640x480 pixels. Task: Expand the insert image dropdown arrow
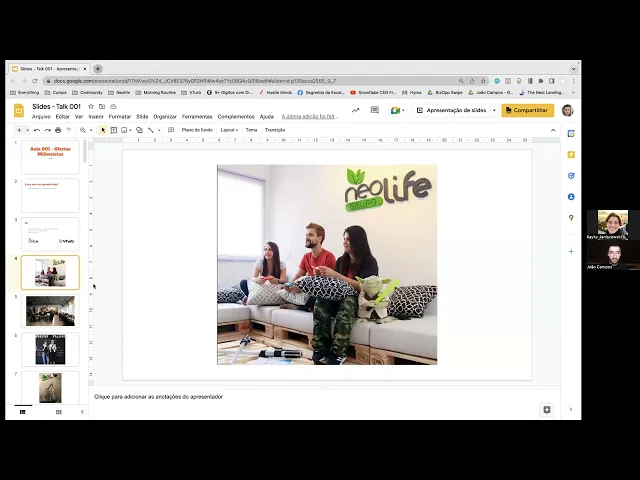130,130
